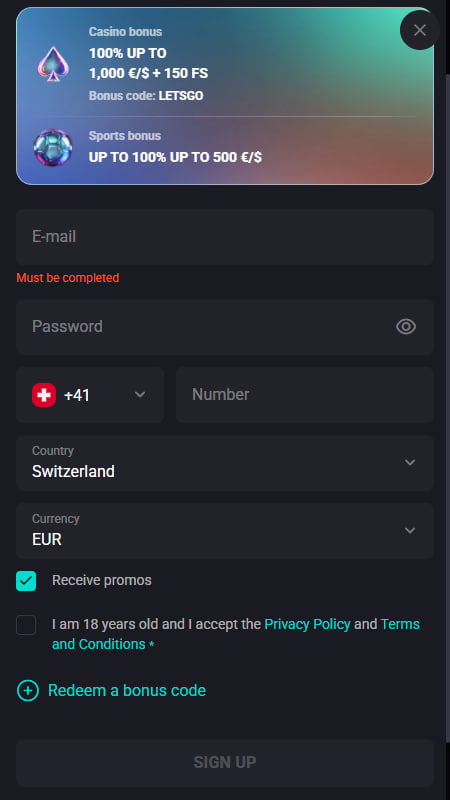
Task: Uncheck the Receive promos checkbox
Action: pos(26,581)
